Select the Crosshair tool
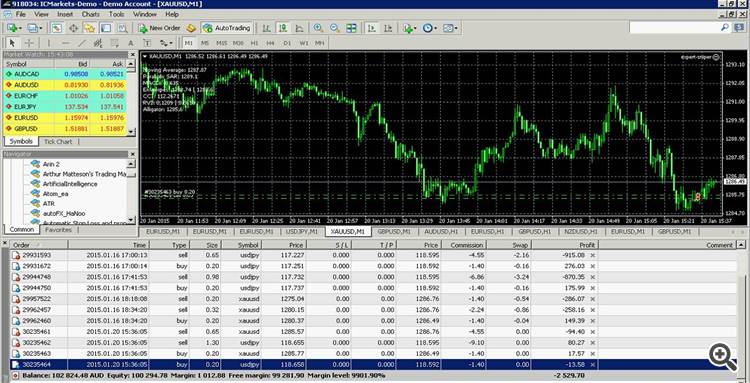 point(29,43)
